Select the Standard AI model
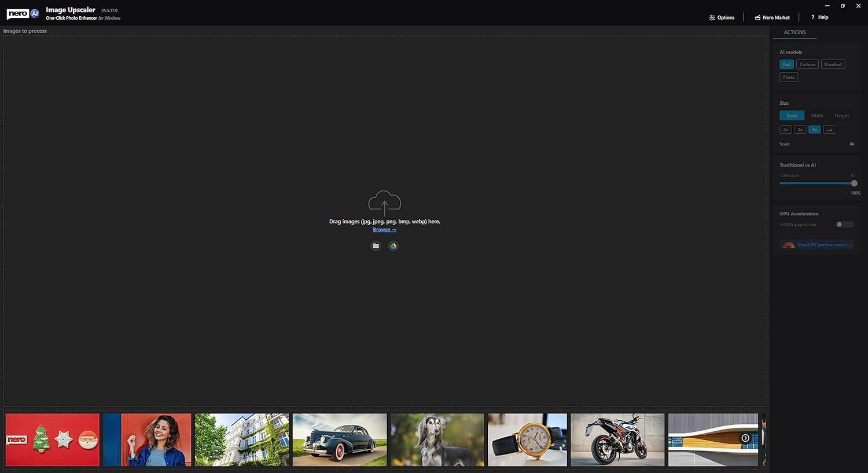 pos(833,64)
